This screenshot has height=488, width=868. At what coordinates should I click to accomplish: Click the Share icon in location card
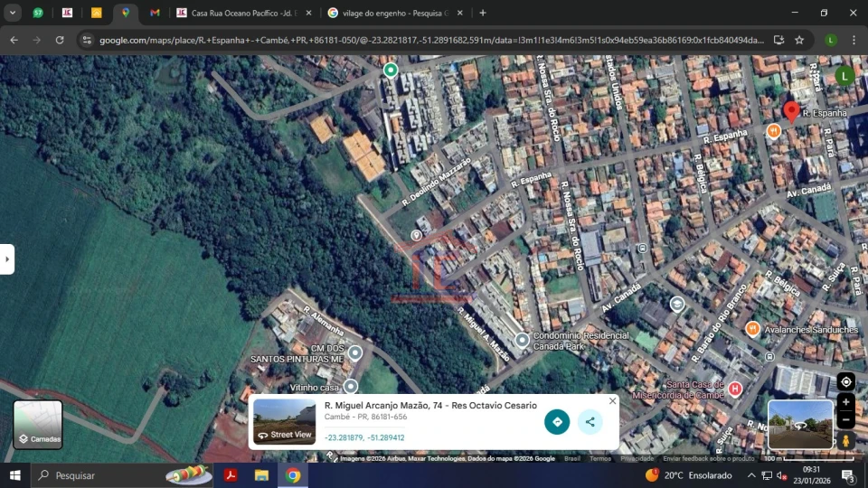tap(590, 421)
